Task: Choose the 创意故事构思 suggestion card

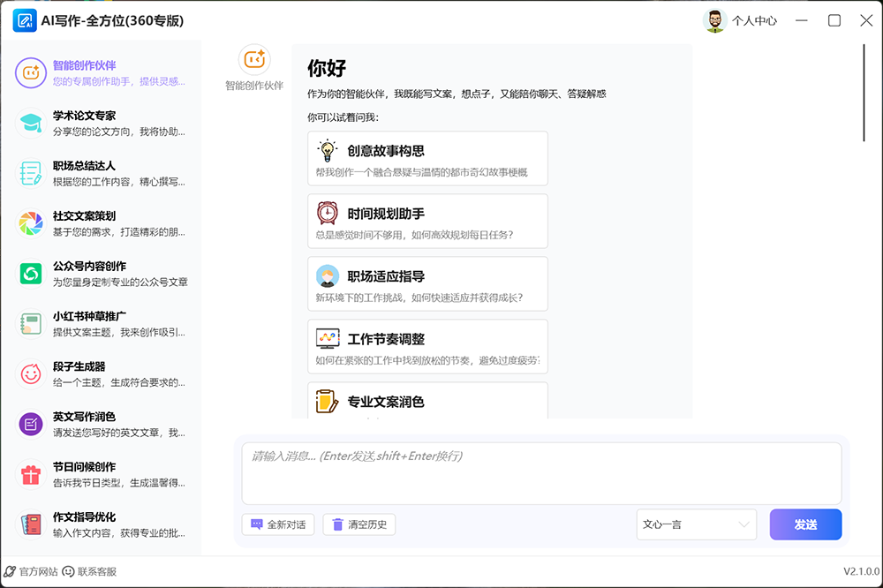Action: point(427,159)
